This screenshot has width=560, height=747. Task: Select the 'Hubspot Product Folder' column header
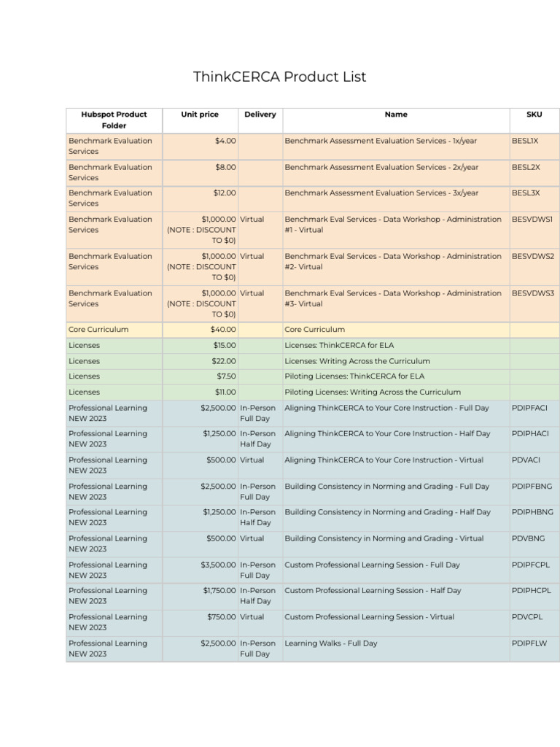114,120
